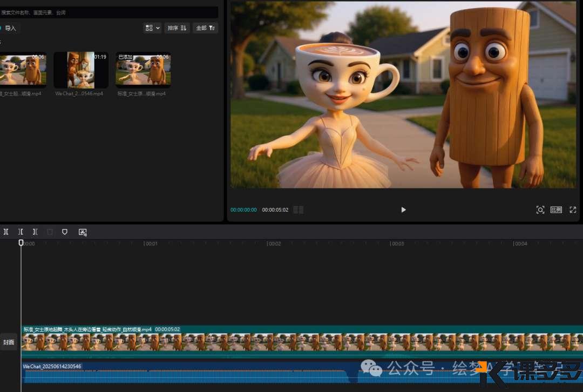The height and width of the screenshot is (392, 583).
Task: Select the delete-left trim tool
Action: tap(21, 232)
